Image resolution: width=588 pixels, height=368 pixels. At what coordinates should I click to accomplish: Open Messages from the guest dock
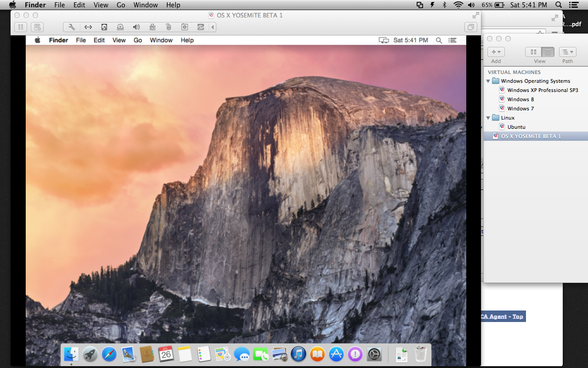tap(242, 354)
